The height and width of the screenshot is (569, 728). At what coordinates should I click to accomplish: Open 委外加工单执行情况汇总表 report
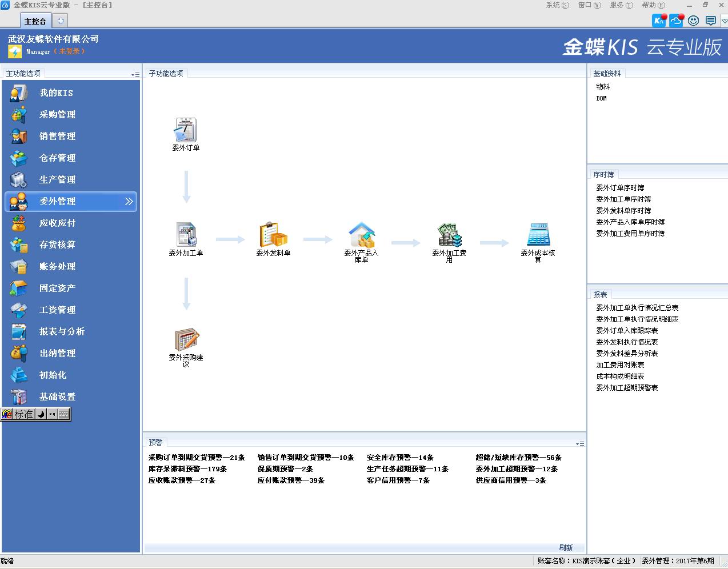pos(637,308)
